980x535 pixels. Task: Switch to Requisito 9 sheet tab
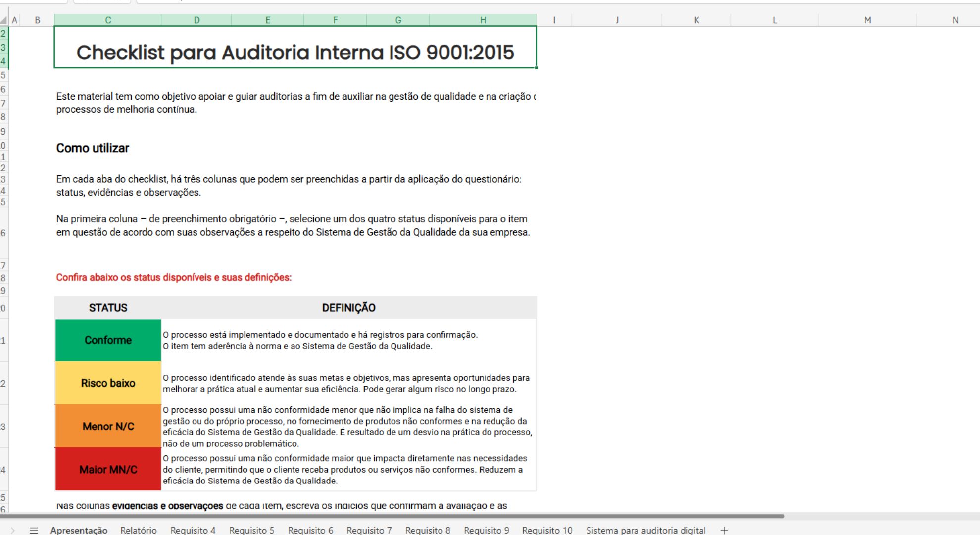[487, 530]
